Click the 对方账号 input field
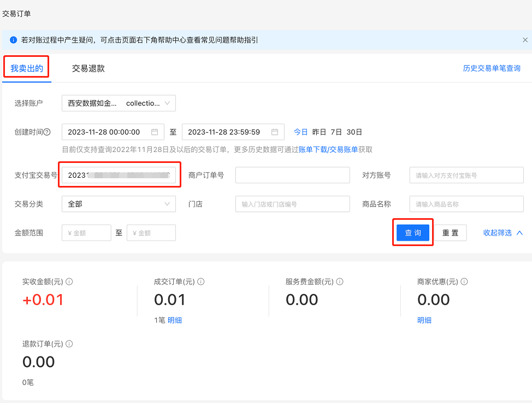Screen dimensions: 532x403 coord(466,175)
